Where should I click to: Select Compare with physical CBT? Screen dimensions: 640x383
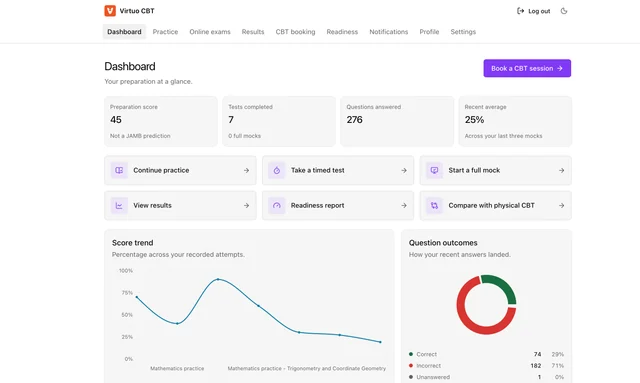tap(496, 205)
